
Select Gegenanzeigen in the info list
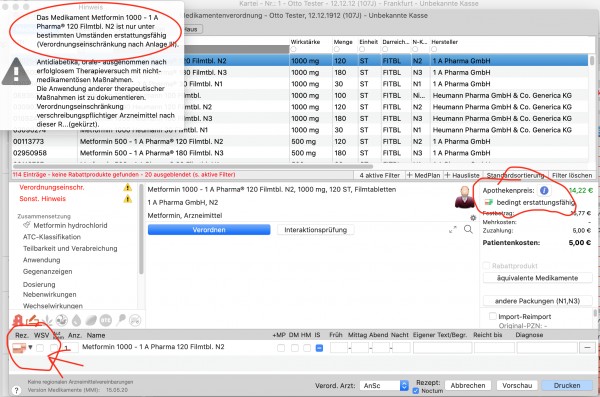47,271
